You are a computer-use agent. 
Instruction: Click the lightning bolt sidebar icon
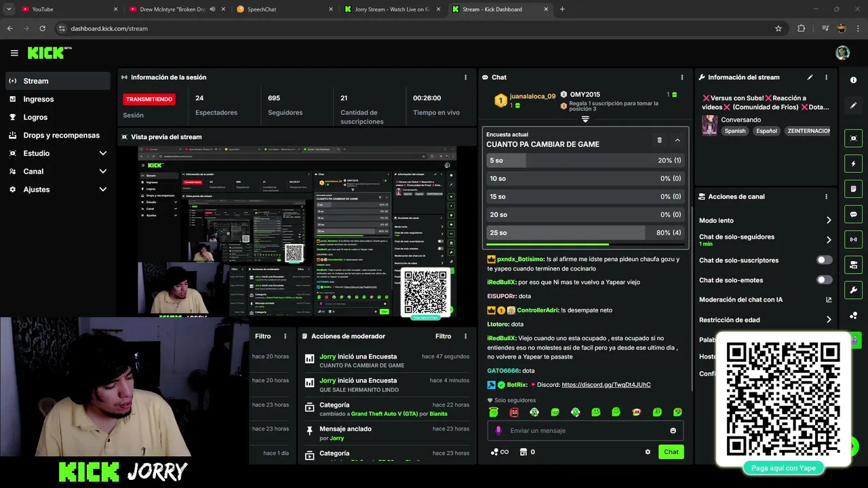[854, 163]
